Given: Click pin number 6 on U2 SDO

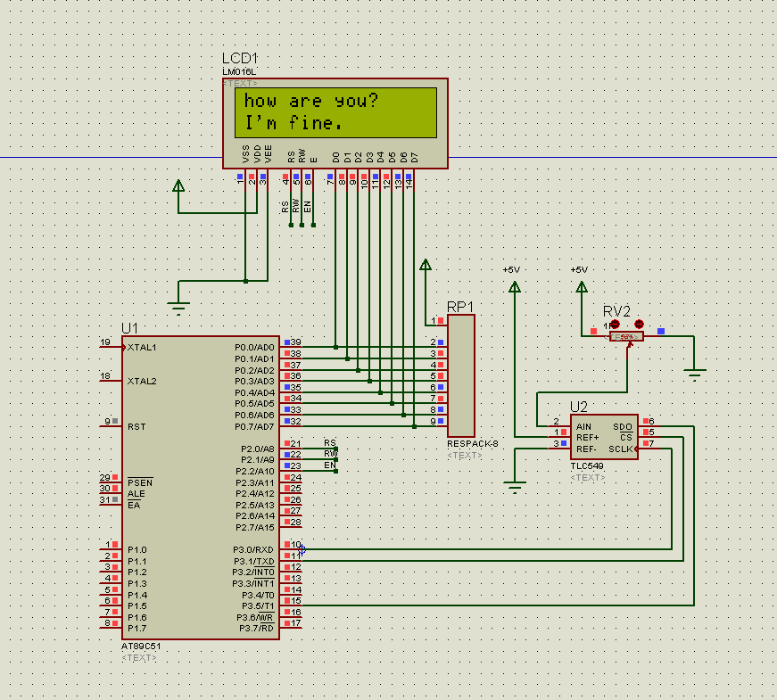Looking at the screenshot, I should tap(651, 421).
